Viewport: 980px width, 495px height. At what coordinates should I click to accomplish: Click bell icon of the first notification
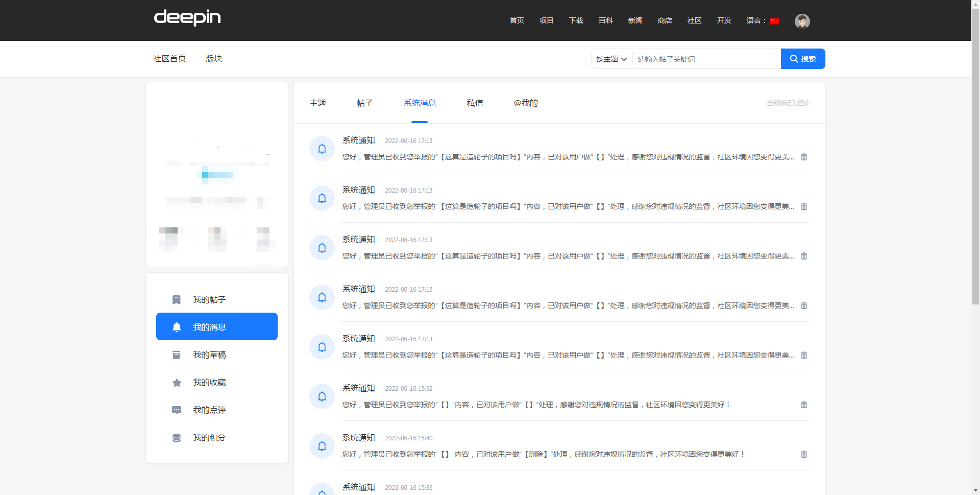322,149
